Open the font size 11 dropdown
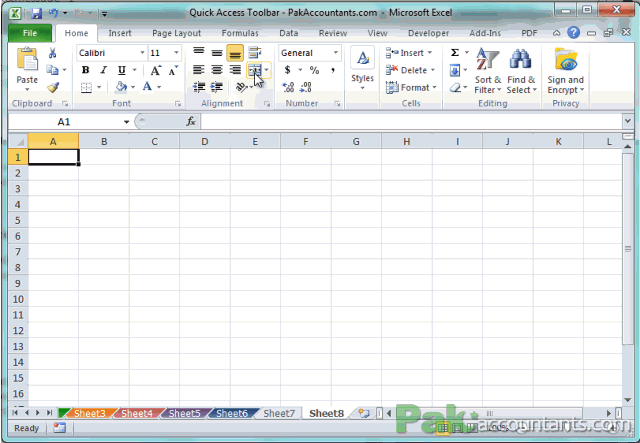 click(x=176, y=53)
